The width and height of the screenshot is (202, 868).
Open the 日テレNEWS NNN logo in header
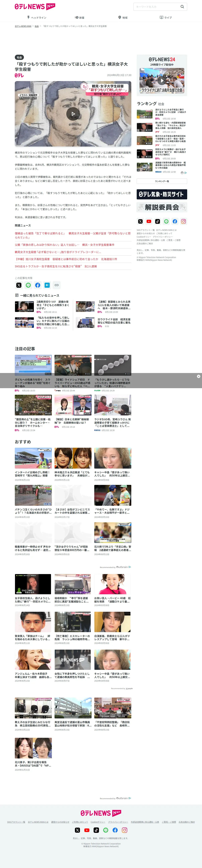(x=35, y=6)
